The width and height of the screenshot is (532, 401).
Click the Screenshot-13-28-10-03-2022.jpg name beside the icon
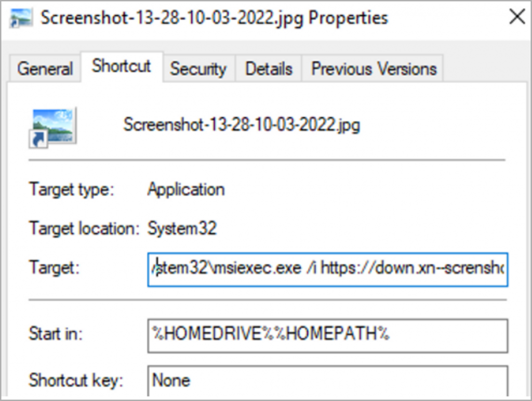[x=242, y=125]
